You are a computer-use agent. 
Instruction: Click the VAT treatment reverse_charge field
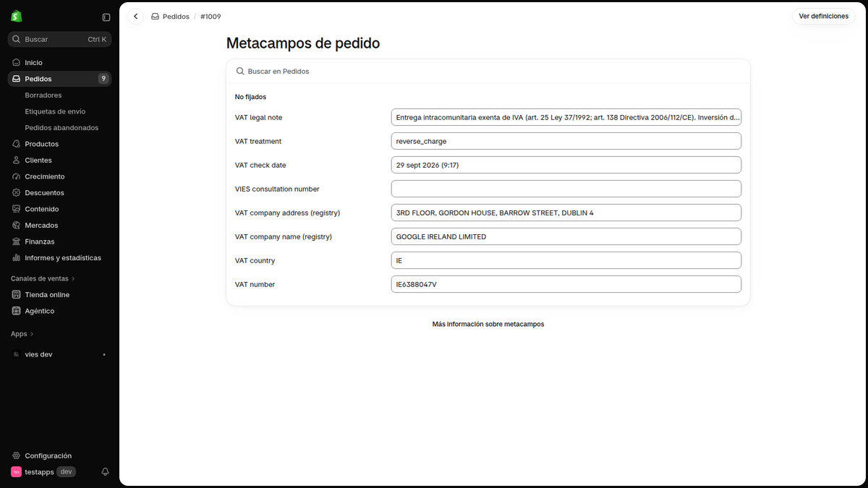coord(566,141)
